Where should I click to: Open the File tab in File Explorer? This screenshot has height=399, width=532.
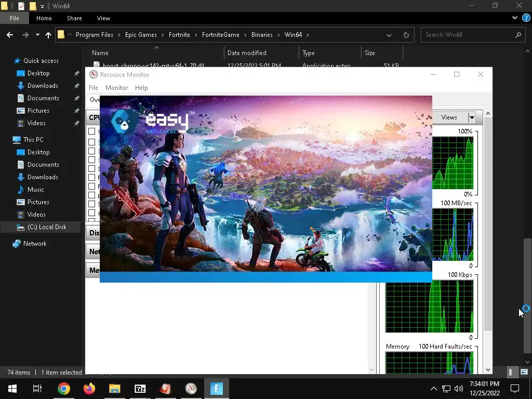pyautogui.click(x=14, y=18)
